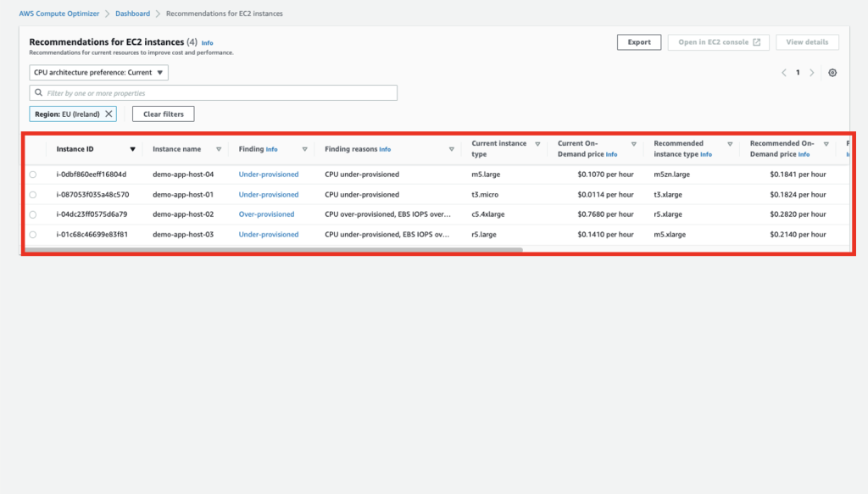The height and width of the screenshot is (494, 868).
Task: Select radio for demo-app-host-04 row
Action: [x=33, y=175]
